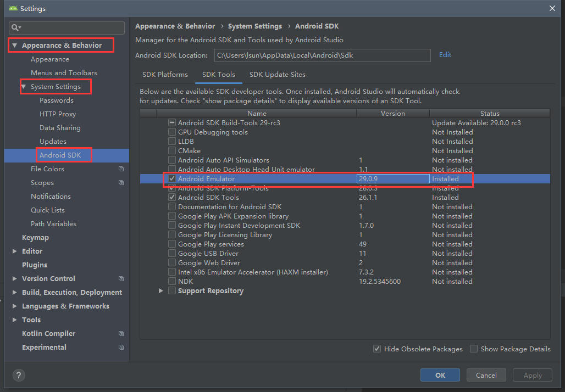
Task: Click Name column header
Action: coord(257,114)
